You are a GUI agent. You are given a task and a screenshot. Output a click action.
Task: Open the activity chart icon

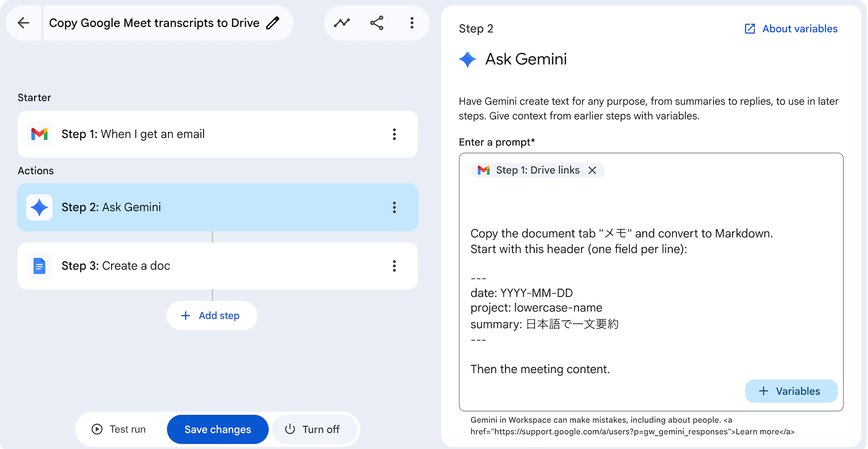(342, 23)
